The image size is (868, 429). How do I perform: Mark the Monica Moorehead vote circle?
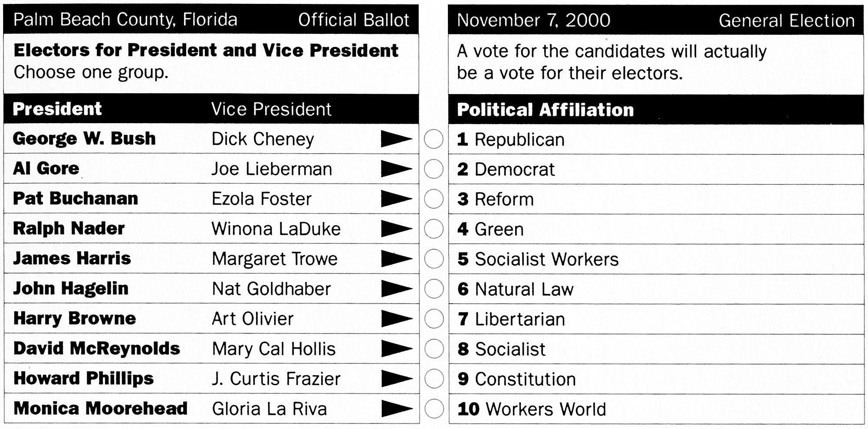[434, 409]
